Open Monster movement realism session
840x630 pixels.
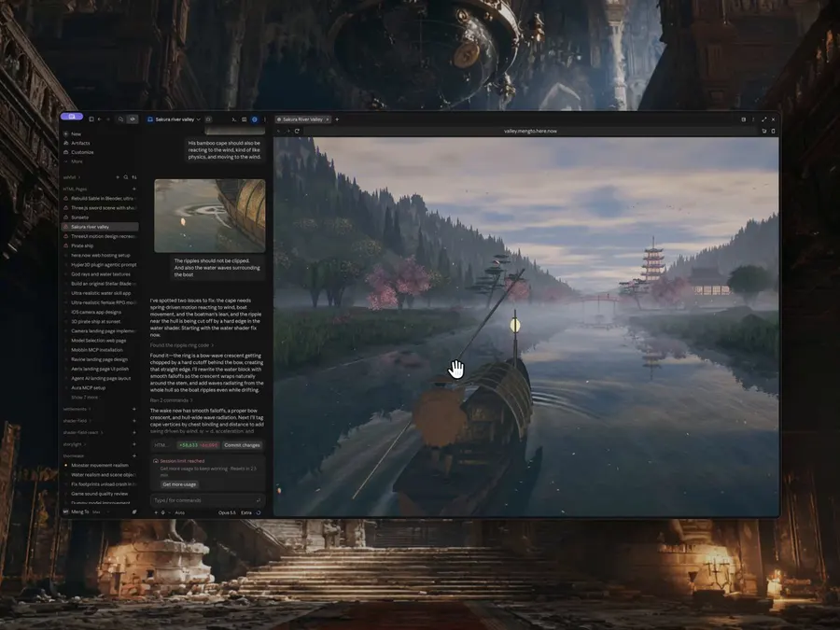point(101,465)
